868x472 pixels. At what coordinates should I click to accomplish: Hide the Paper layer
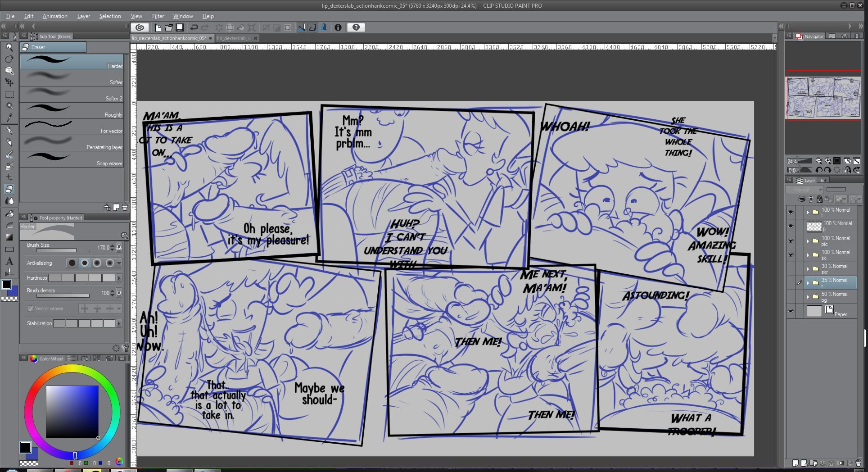click(x=791, y=311)
